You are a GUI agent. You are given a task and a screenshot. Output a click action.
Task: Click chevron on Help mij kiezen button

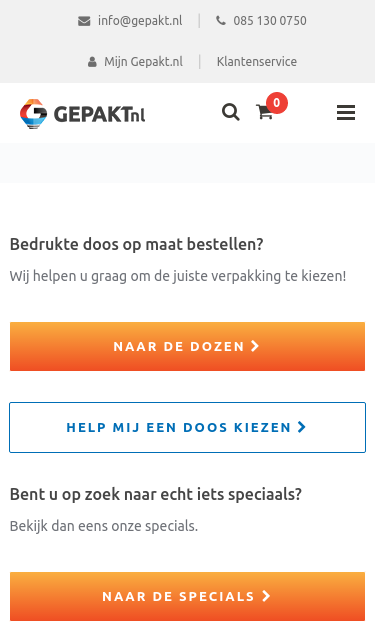302,427
